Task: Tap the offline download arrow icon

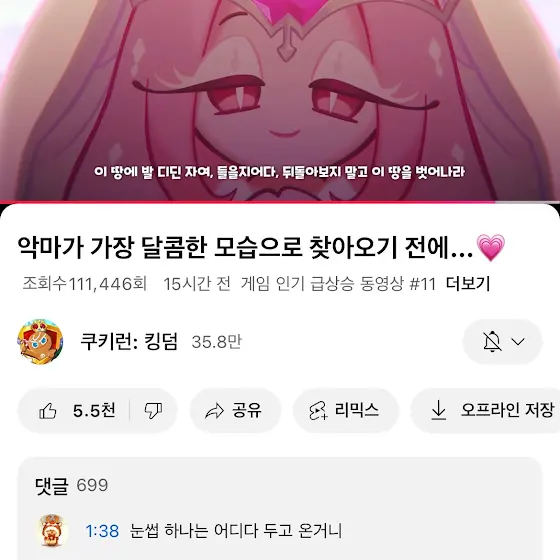Action: (439, 410)
